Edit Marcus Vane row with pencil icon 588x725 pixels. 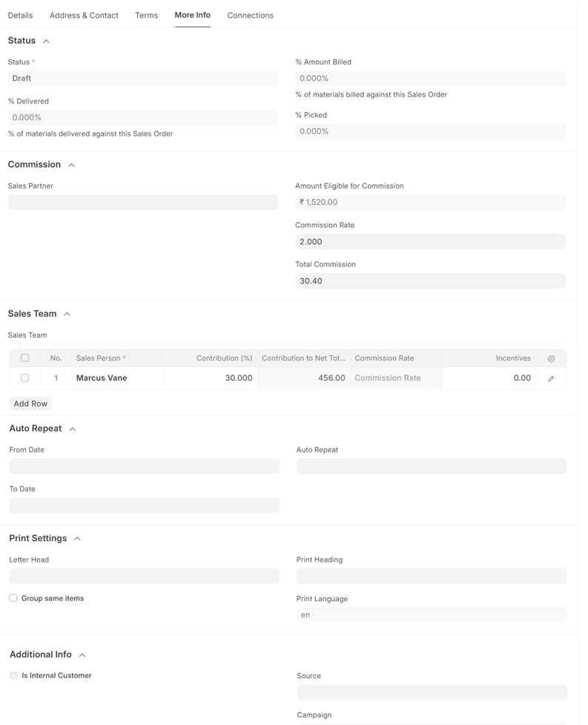point(551,378)
